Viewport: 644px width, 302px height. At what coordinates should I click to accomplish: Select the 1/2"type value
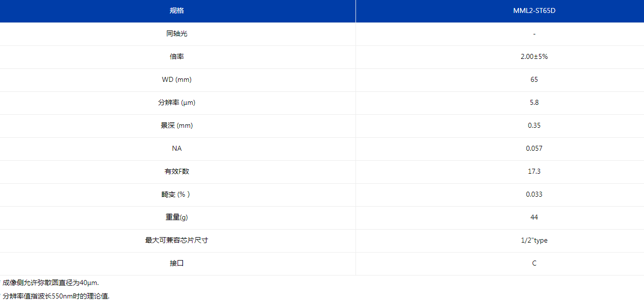point(534,241)
